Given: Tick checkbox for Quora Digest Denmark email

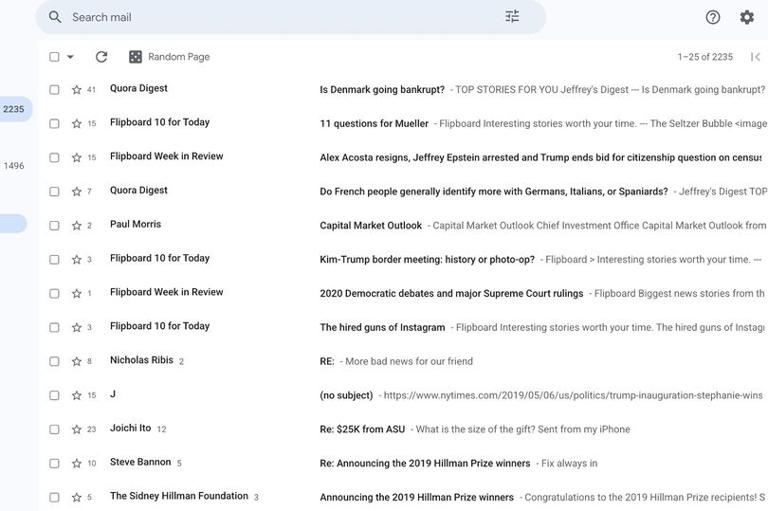Looking at the screenshot, I should click(x=54, y=90).
